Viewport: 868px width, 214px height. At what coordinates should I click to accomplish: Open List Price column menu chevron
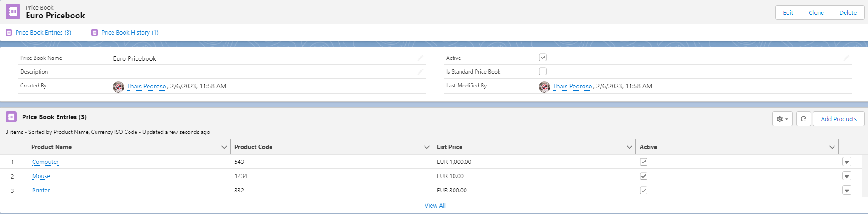point(630,147)
